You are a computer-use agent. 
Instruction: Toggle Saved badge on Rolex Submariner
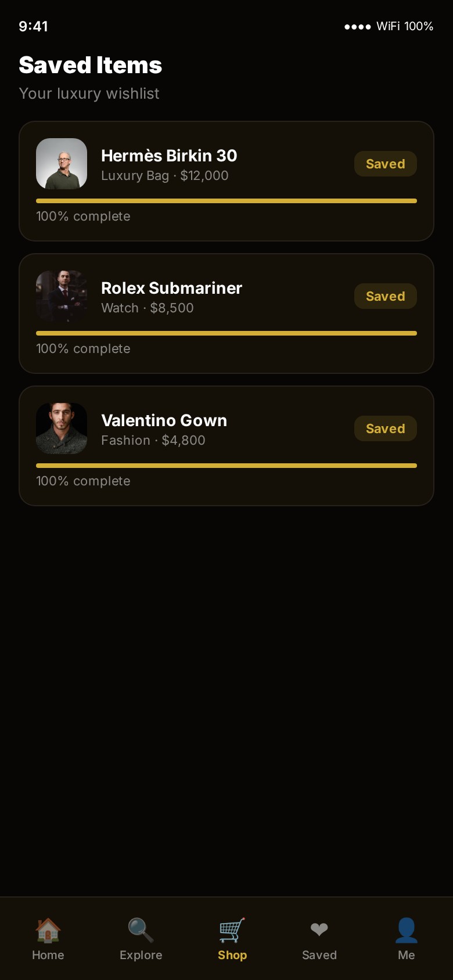385,296
